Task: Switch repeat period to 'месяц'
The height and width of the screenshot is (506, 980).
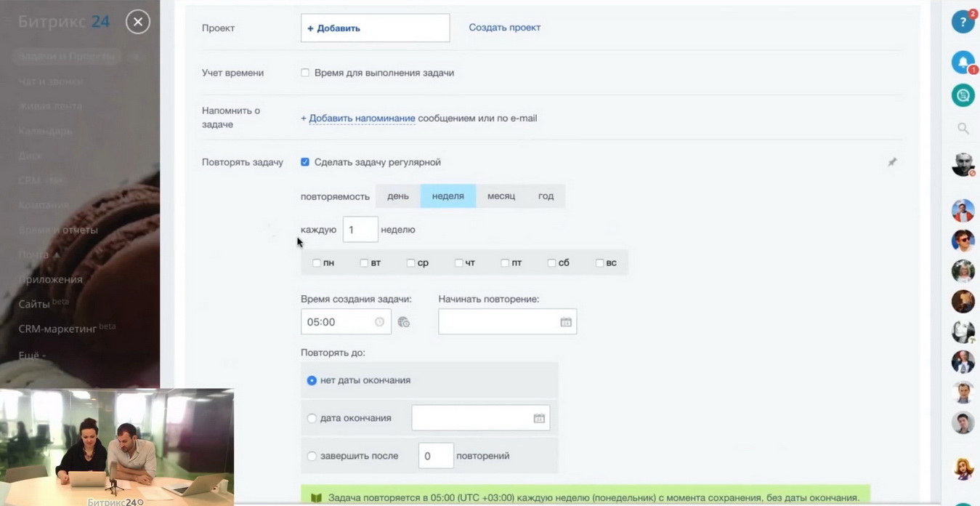Action: coord(501,196)
